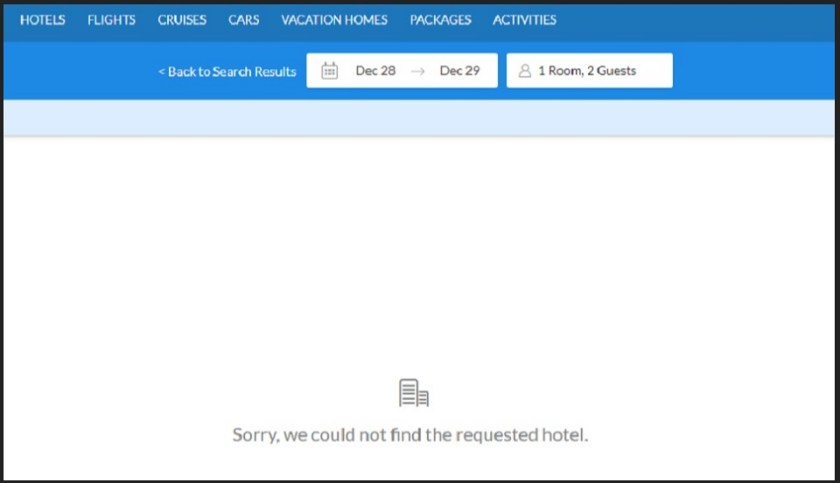Screen dimensions: 840x483
Task: Select the CARS menu item
Action: (244, 20)
